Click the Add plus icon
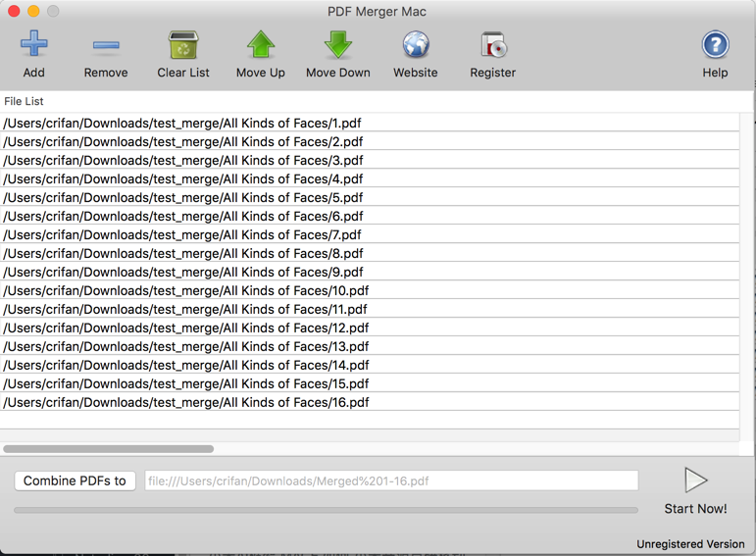Image resolution: width=756 pixels, height=556 pixels. pos(33,44)
